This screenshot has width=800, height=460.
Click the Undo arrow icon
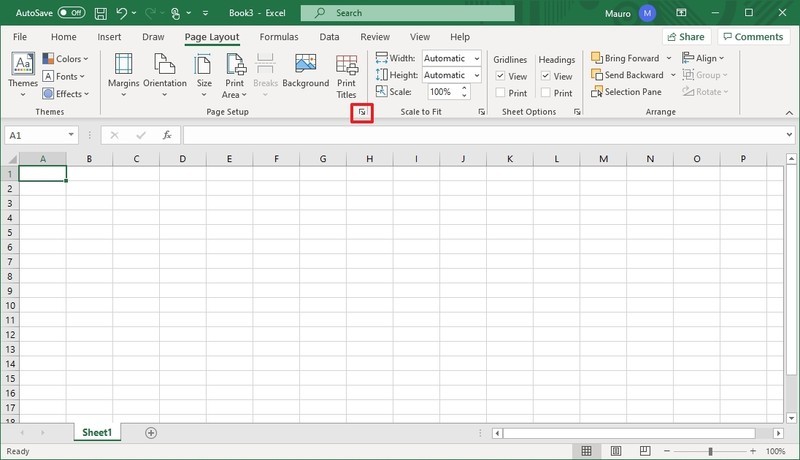(x=121, y=13)
